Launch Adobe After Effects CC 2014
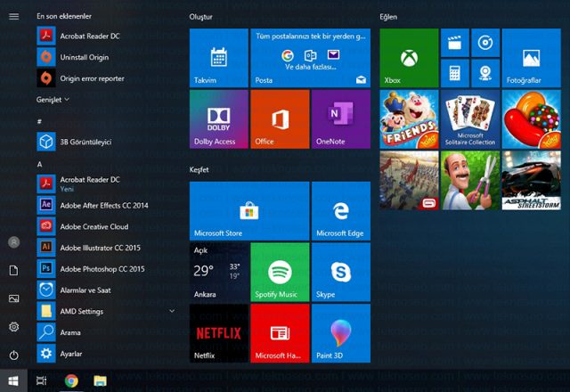This screenshot has width=570, height=392. pos(107,205)
